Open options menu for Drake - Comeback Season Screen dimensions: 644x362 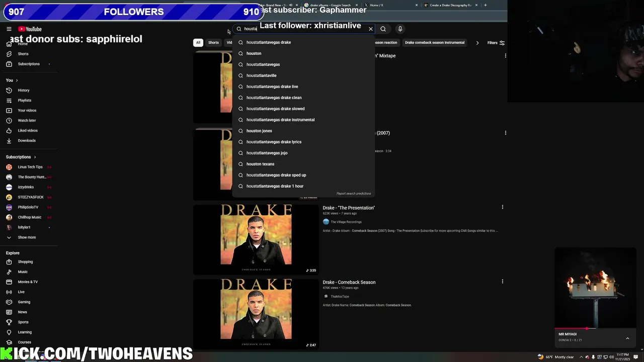(502, 282)
